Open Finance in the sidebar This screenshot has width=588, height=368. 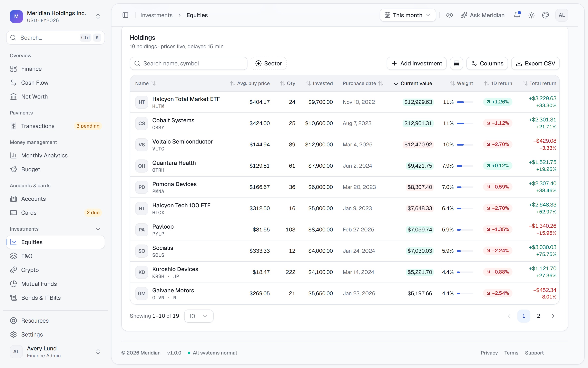click(x=55, y=69)
